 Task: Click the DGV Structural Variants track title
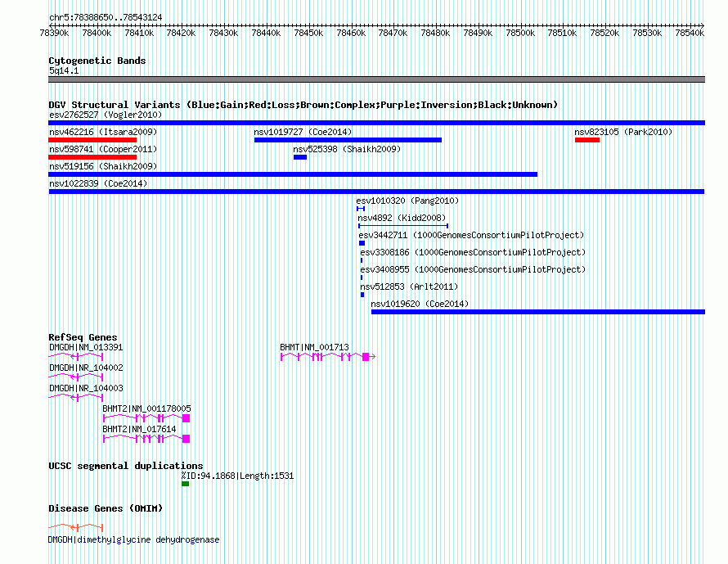pos(303,105)
